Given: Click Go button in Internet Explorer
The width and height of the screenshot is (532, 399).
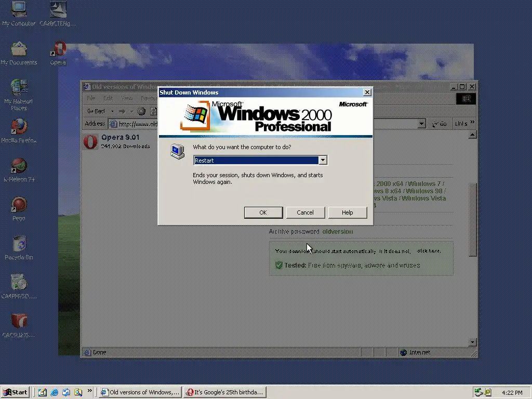Looking at the screenshot, I should [440, 124].
